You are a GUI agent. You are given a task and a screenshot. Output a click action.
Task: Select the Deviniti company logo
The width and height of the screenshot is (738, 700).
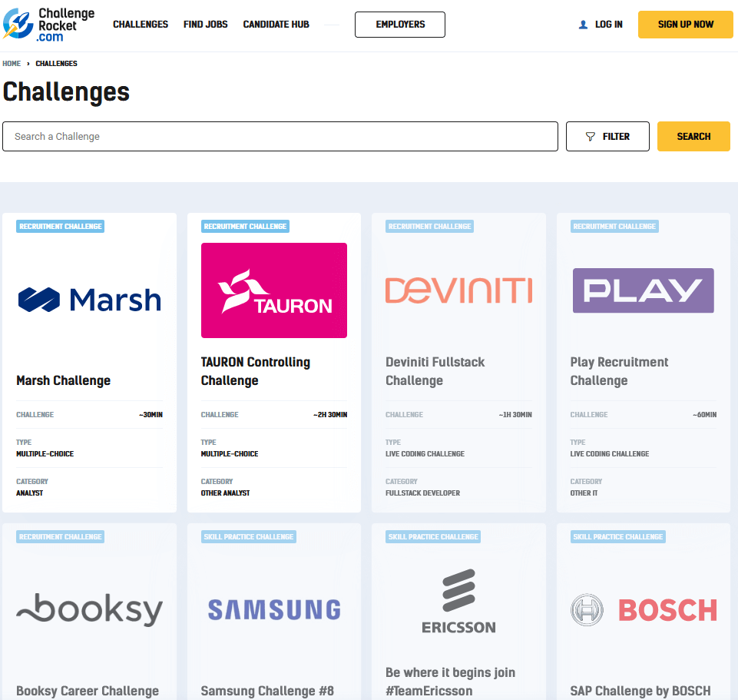(458, 290)
